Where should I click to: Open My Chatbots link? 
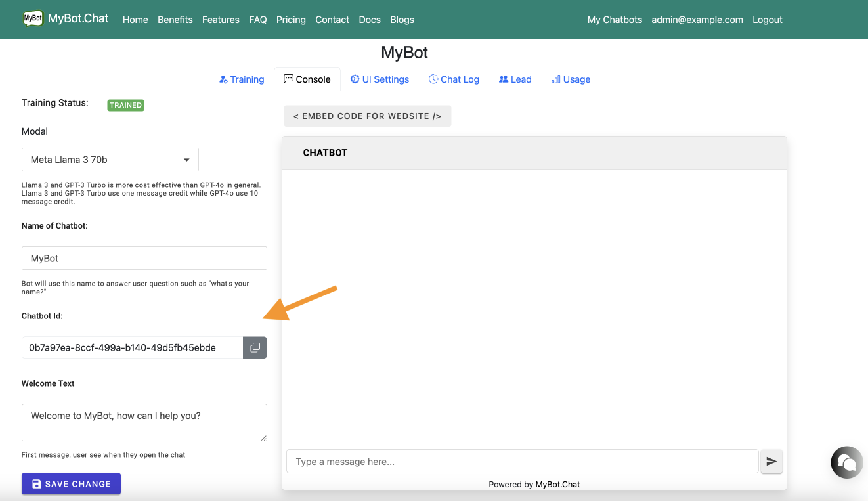pyautogui.click(x=615, y=20)
